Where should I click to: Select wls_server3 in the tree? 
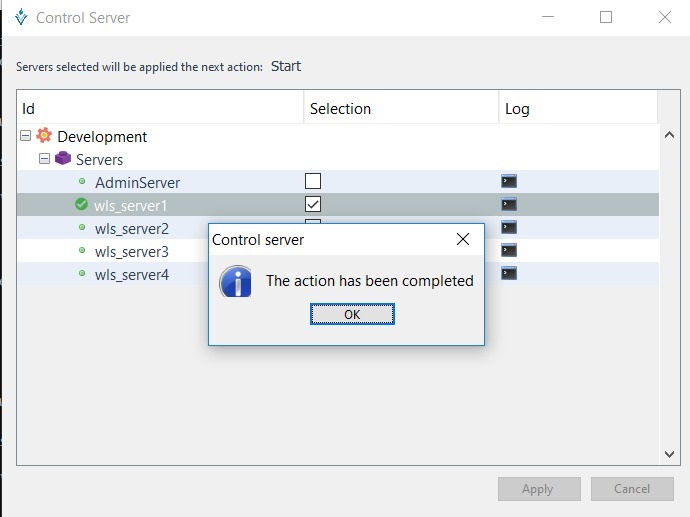coord(131,251)
